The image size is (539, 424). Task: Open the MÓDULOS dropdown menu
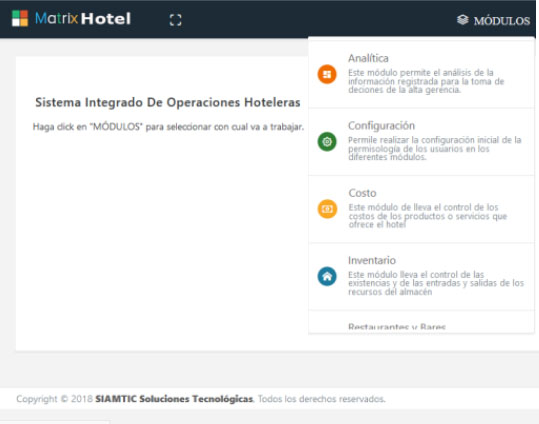(494, 21)
